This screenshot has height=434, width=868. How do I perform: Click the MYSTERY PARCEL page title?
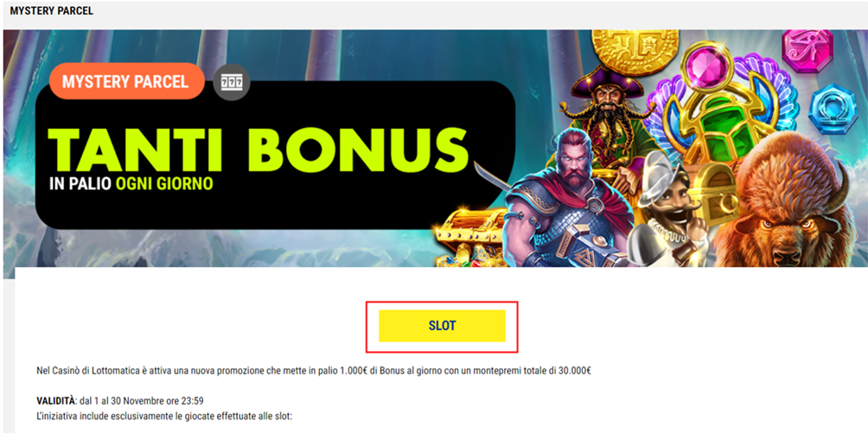pos(52,11)
